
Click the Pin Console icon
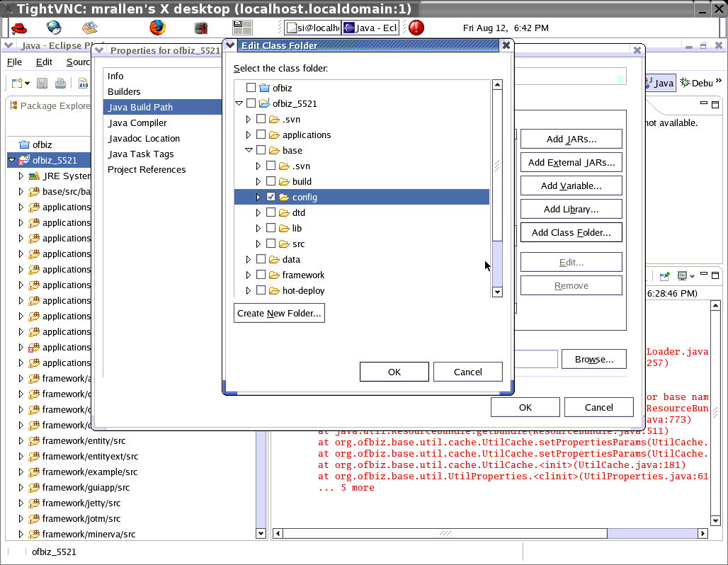click(665, 276)
